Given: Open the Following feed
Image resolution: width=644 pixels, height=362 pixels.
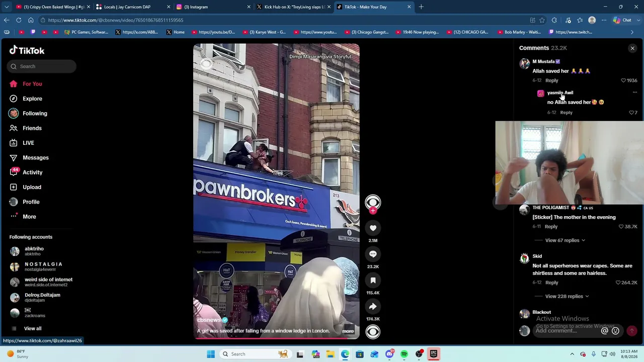Looking at the screenshot, I should point(35,114).
